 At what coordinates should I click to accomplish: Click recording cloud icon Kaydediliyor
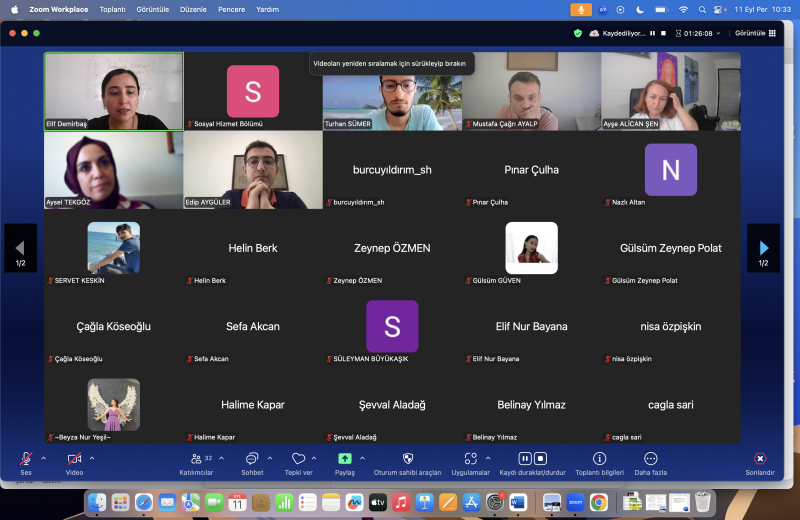[x=594, y=33]
